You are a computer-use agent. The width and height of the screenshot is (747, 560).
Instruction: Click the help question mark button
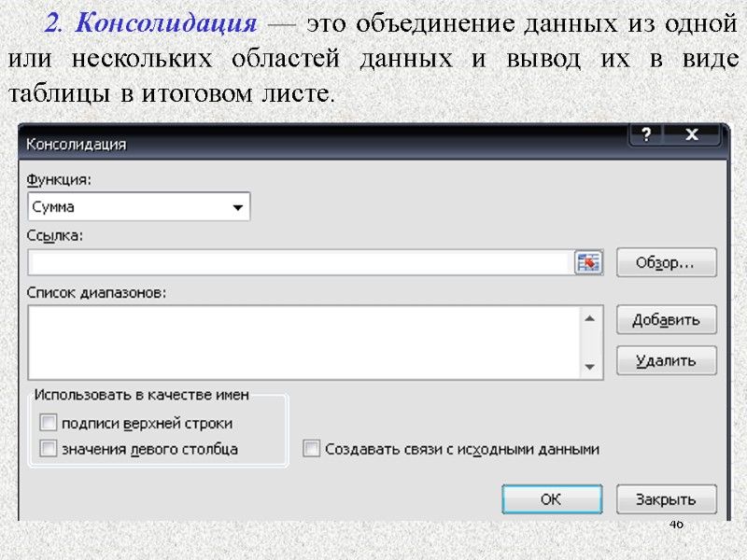tap(646, 134)
